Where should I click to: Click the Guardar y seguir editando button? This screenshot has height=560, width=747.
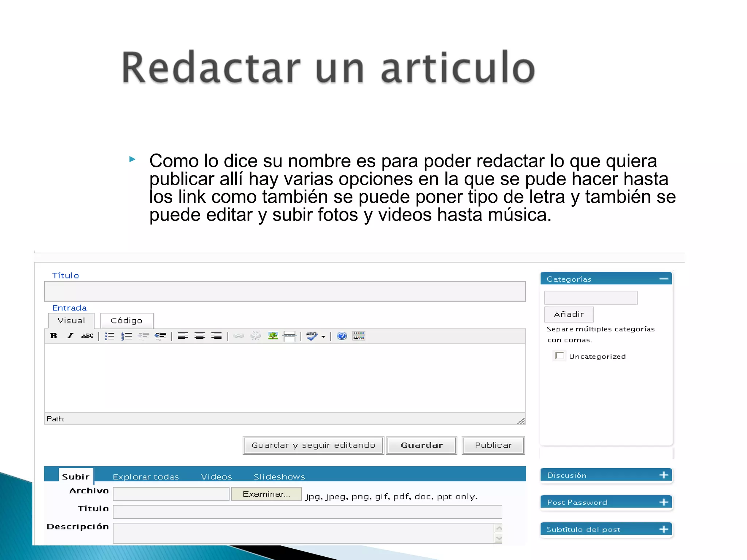[x=313, y=445]
